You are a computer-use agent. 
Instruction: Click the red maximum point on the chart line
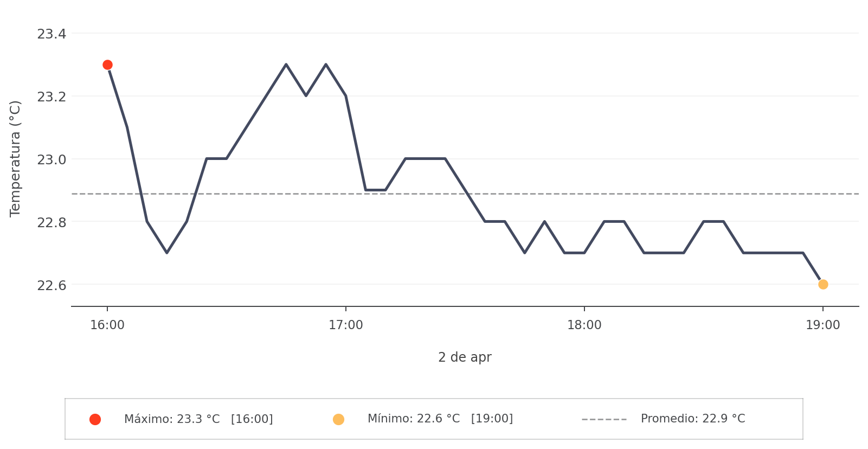(x=107, y=65)
